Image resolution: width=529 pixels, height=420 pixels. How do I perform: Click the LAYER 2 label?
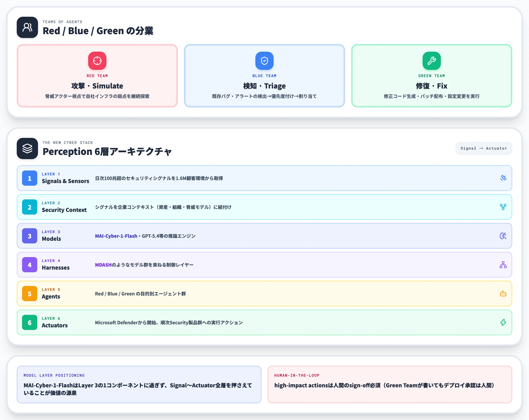pyautogui.click(x=51, y=203)
